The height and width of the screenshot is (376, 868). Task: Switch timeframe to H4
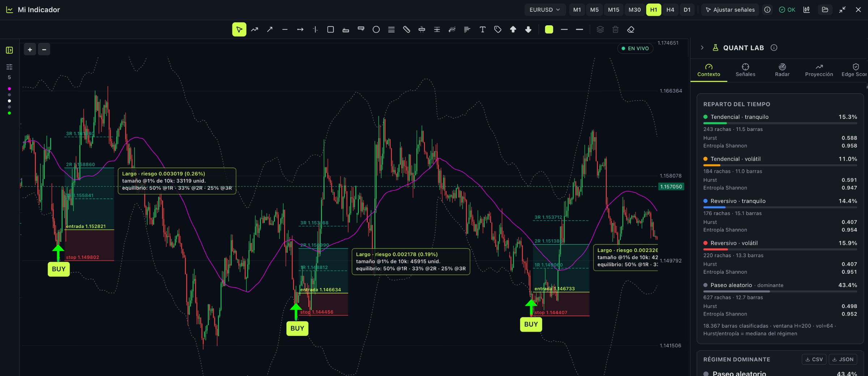pyautogui.click(x=670, y=10)
